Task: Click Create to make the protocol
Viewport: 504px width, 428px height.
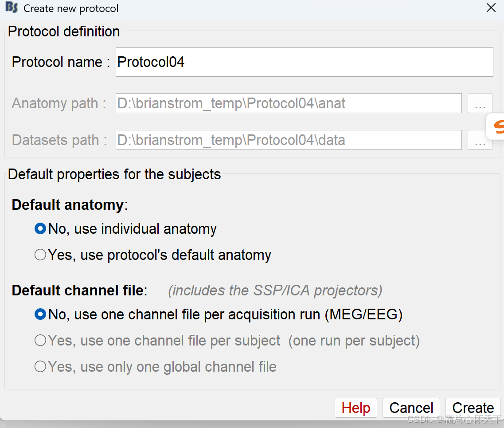Action: [473, 408]
